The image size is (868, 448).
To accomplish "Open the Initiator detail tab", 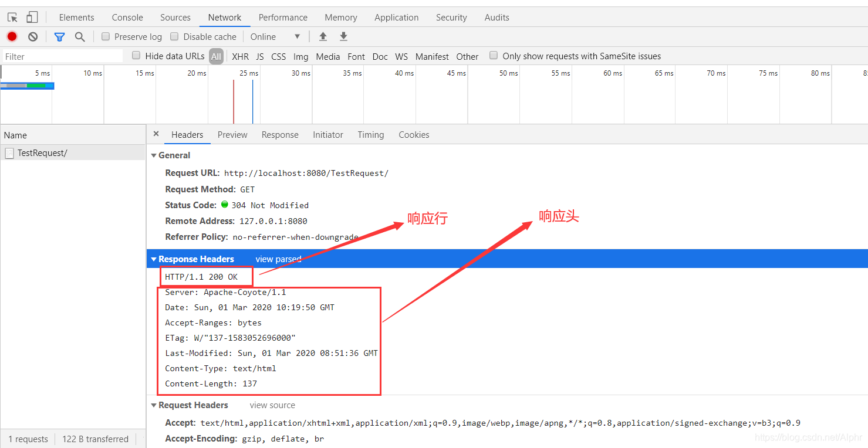I will pyautogui.click(x=328, y=135).
